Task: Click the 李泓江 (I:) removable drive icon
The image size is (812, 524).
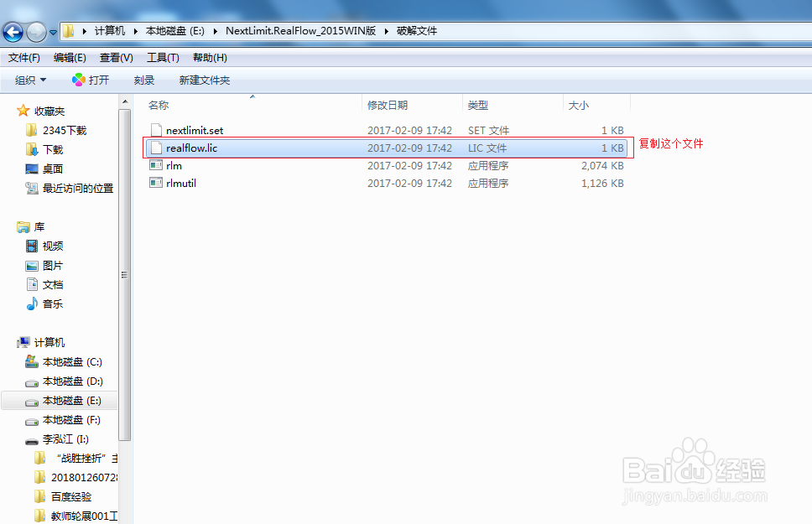Action: click(x=32, y=441)
